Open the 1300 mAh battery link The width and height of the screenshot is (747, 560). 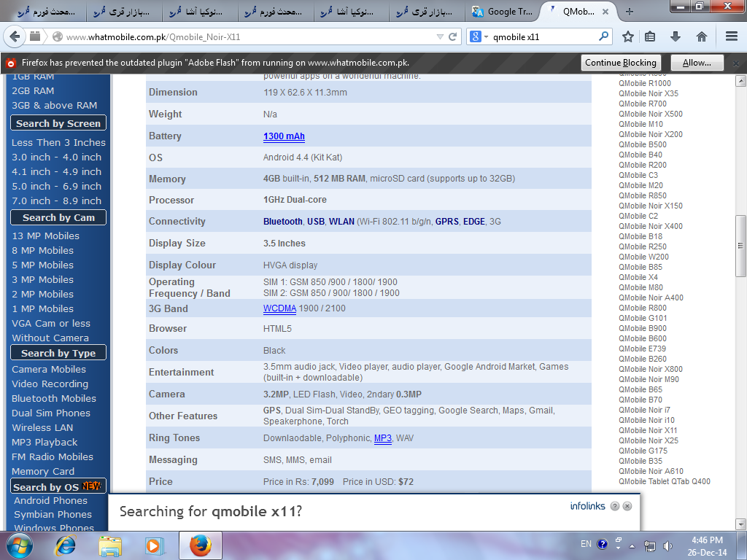tap(284, 136)
